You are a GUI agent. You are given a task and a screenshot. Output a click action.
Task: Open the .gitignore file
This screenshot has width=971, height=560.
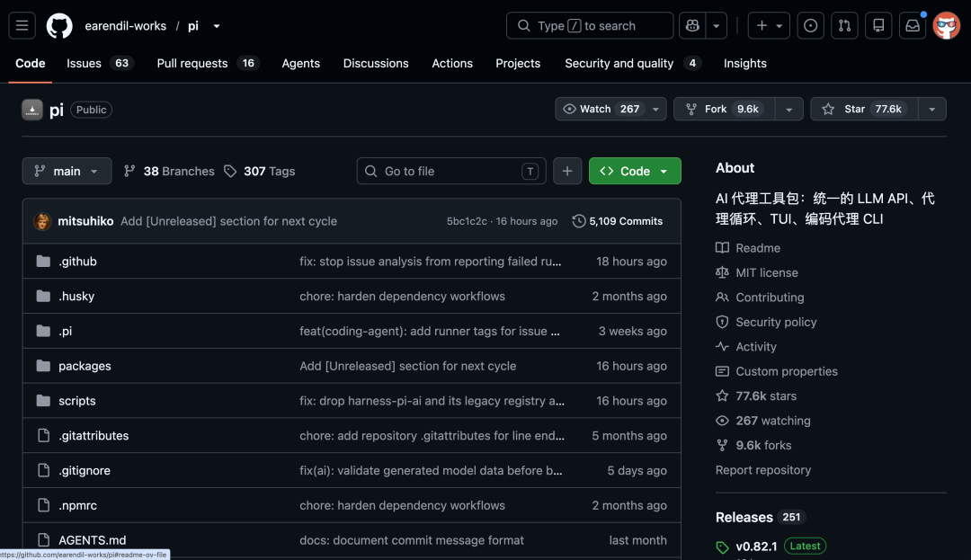click(85, 470)
